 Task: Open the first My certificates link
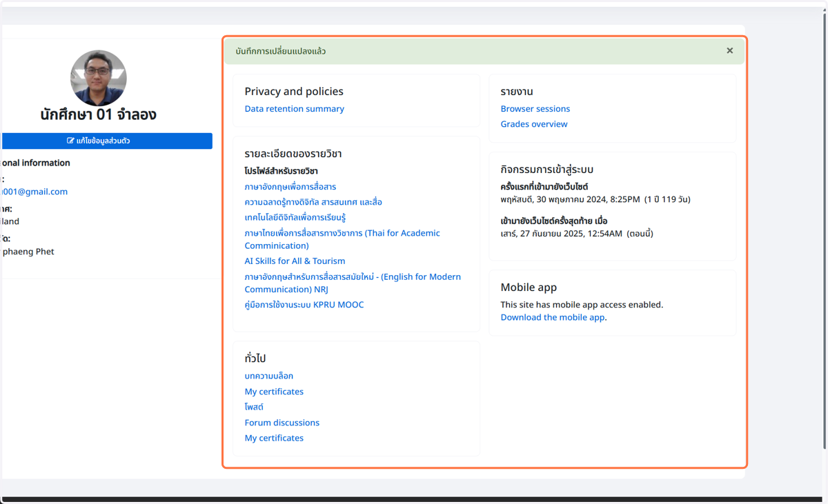(274, 392)
